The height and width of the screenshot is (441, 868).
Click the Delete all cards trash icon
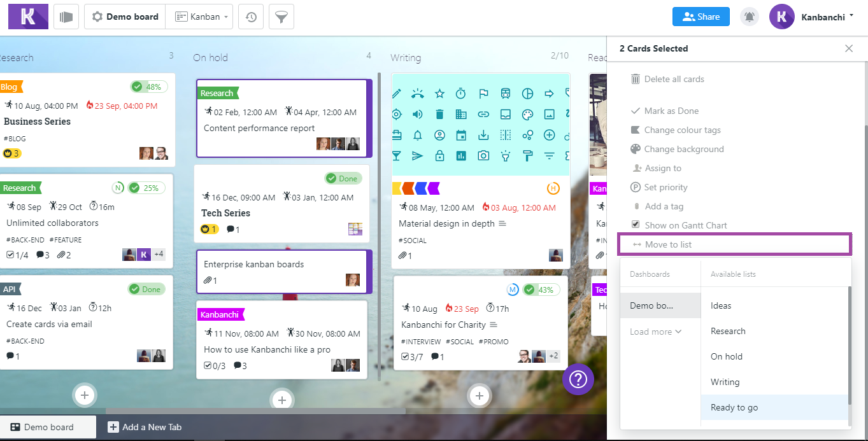636,79
